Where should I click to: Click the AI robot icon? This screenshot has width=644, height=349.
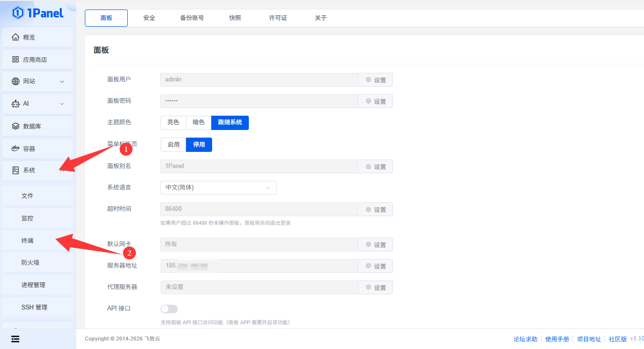tap(16, 104)
